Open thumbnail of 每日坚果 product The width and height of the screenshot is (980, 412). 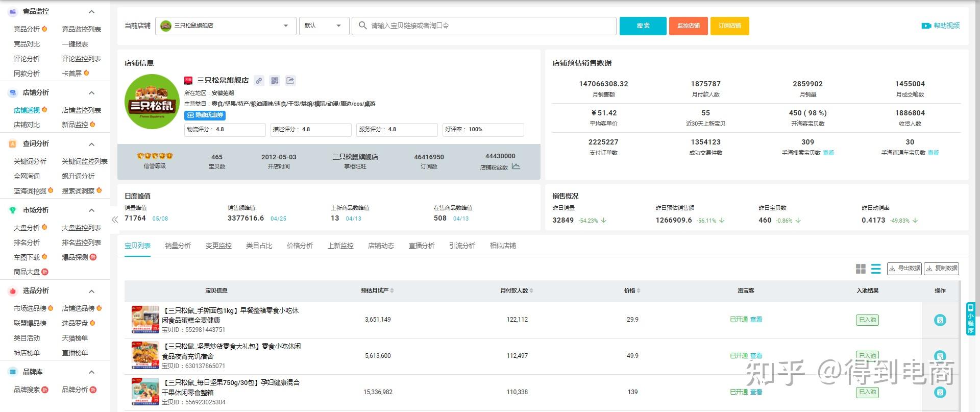(x=145, y=392)
